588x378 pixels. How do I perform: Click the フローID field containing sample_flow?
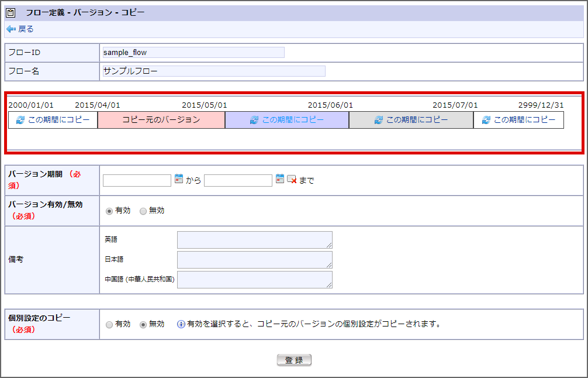tap(193, 53)
